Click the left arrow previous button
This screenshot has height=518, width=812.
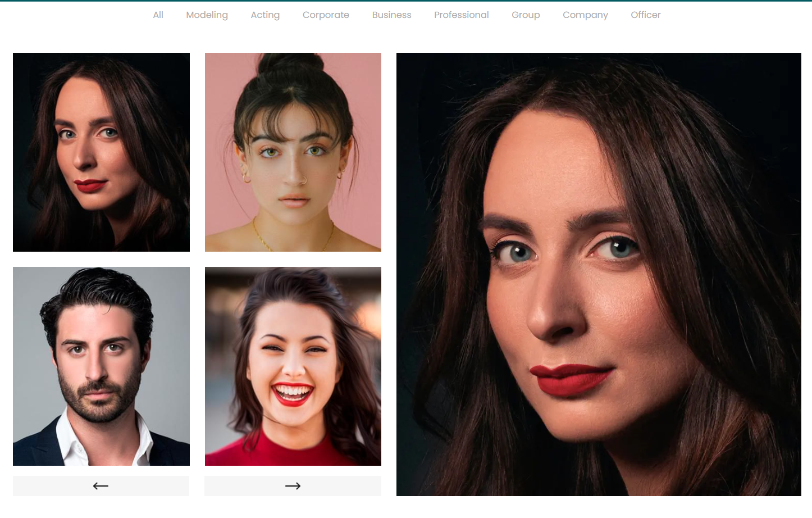(x=101, y=486)
